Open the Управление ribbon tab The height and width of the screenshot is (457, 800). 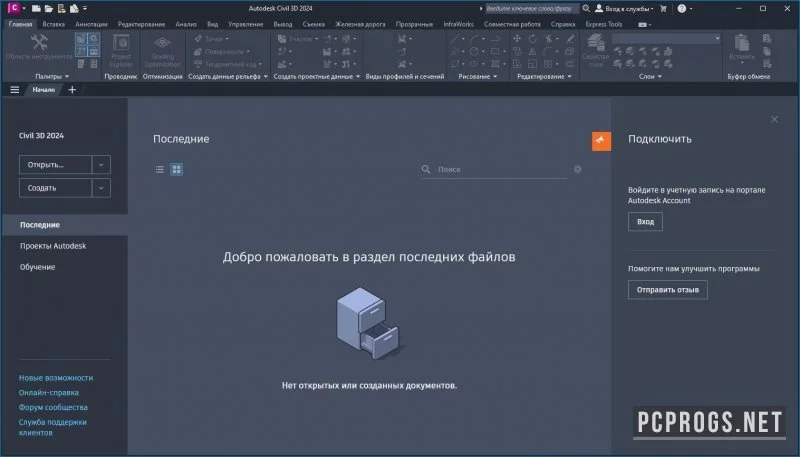point(245,24)
